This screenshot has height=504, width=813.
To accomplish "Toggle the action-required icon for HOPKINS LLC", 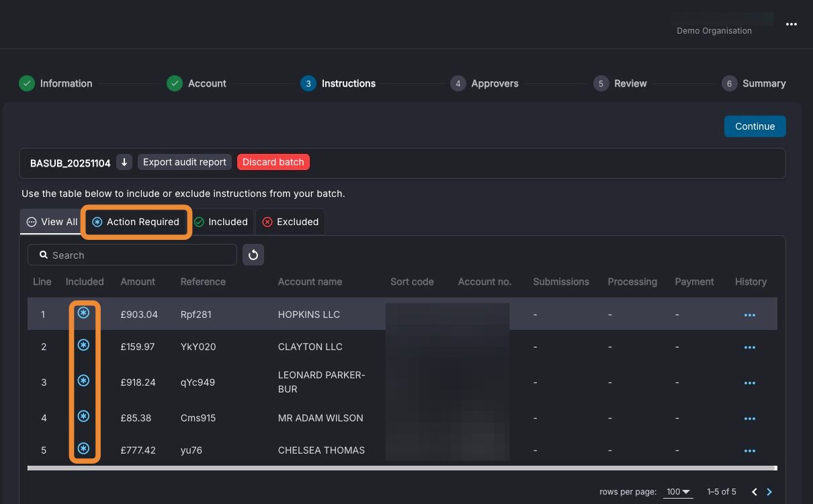I will click(x=83, y=313).
